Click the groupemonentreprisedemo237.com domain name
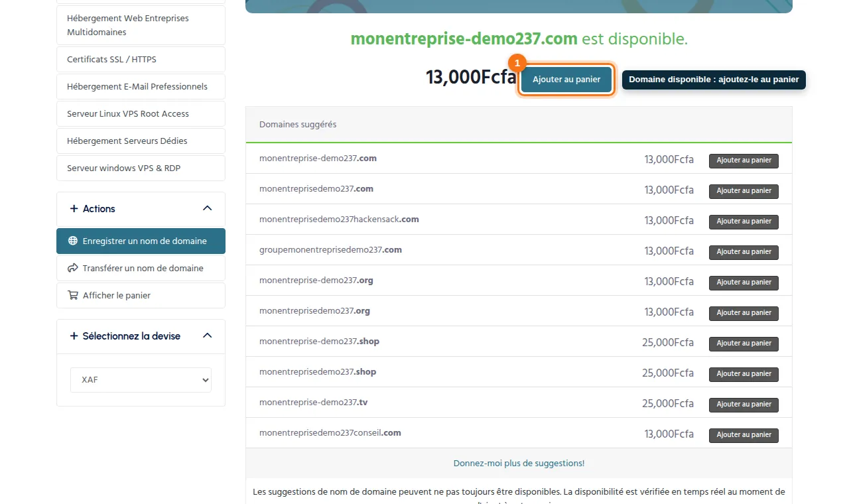The image size is (849, 504). tap(330, 250)
